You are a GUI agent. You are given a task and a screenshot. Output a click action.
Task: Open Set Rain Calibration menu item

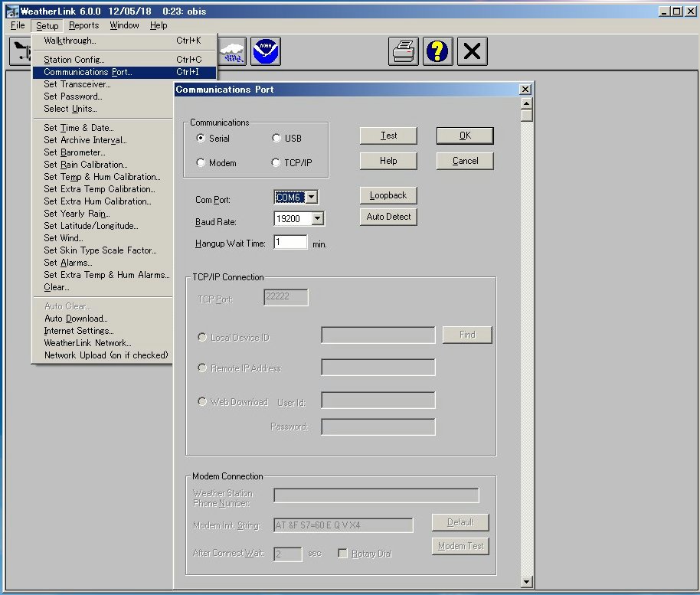(103, 165)
